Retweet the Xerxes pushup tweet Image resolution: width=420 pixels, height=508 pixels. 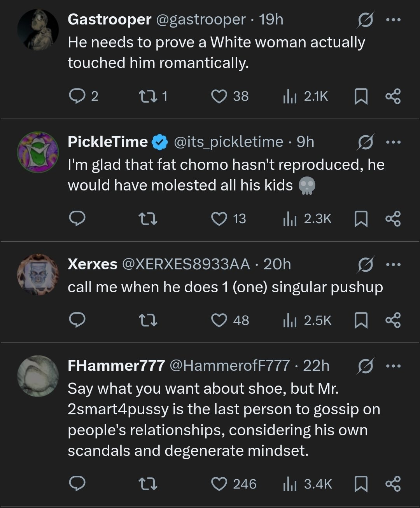(148, 320)
